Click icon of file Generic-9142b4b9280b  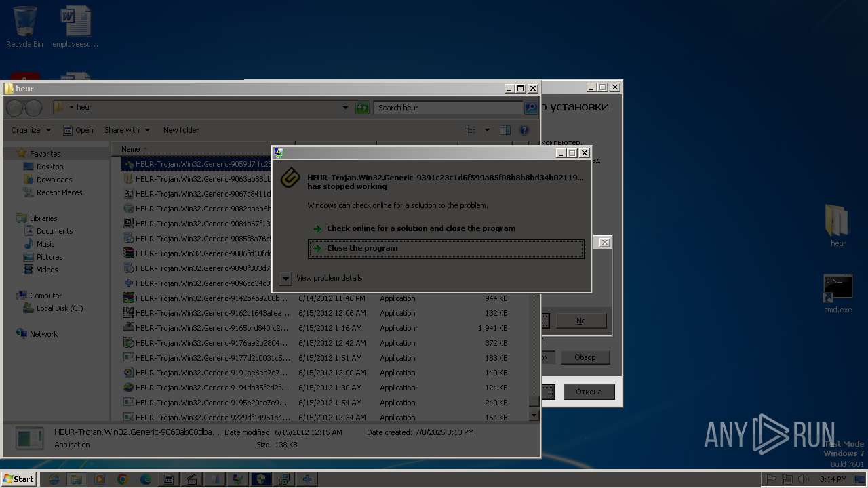pyautogui.click(x=128, y=298)
